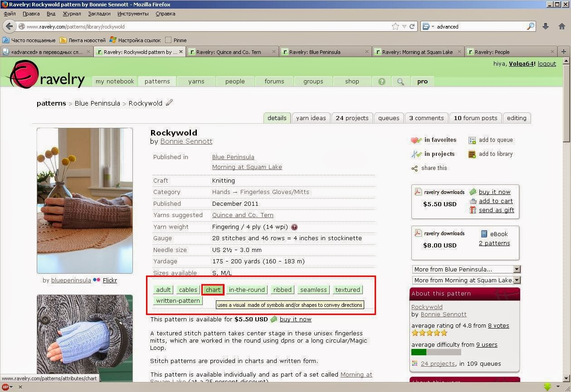Open Ravelry search magnifier icon

[400, 82]
